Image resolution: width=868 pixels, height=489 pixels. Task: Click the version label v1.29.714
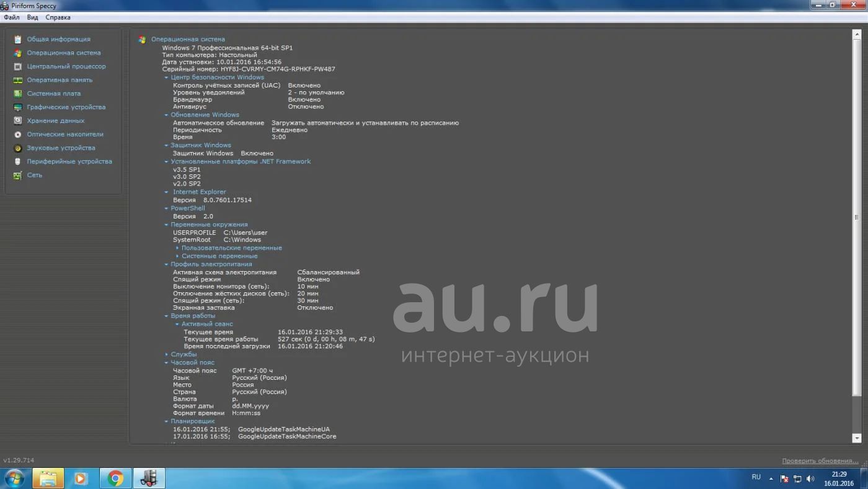coord(19,460)
